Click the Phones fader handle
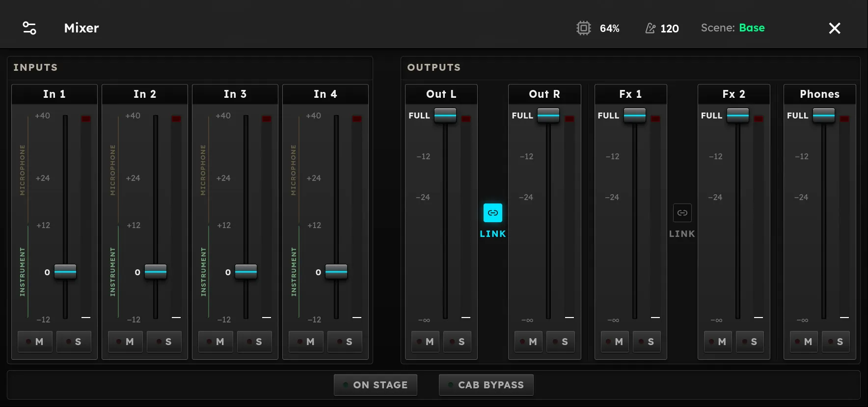The width and height of the screenshot is (868, 407). coord(824,116)
